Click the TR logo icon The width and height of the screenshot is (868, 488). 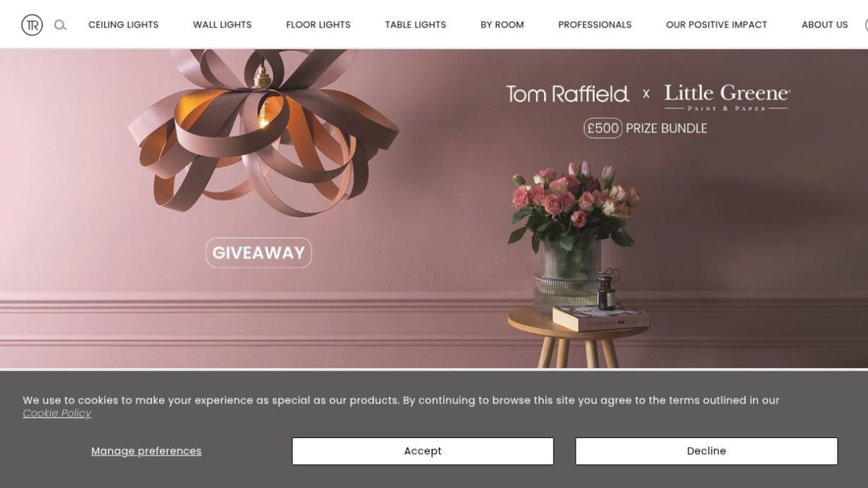(x=32, y=25)
